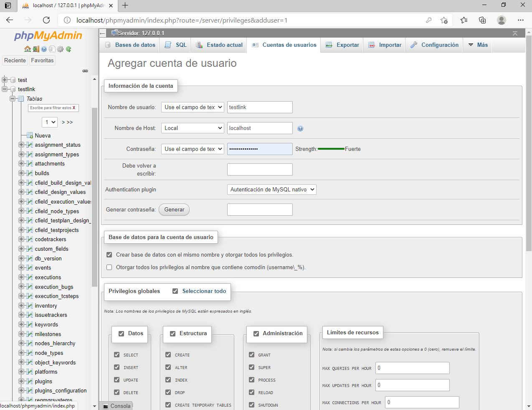Screen dimensions: 532x410
Task: Open the Consola panel
Action: (117, 406)
